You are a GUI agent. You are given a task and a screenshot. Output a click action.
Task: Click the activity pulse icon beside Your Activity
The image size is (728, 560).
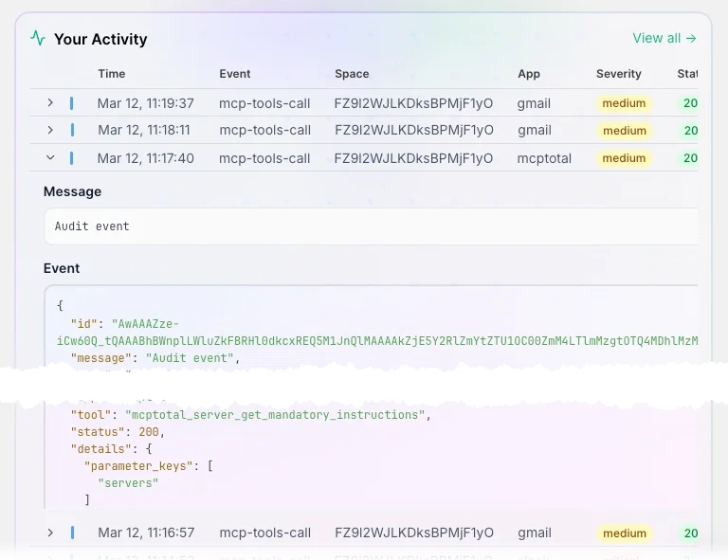pyautogui.click(x=38, y=38)
